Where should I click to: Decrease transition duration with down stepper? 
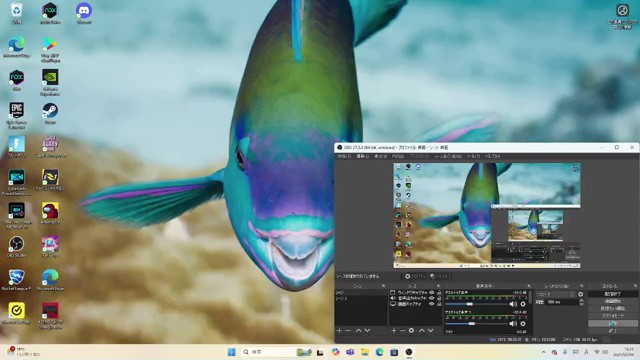pyautogui.click(x=582, y=304)
